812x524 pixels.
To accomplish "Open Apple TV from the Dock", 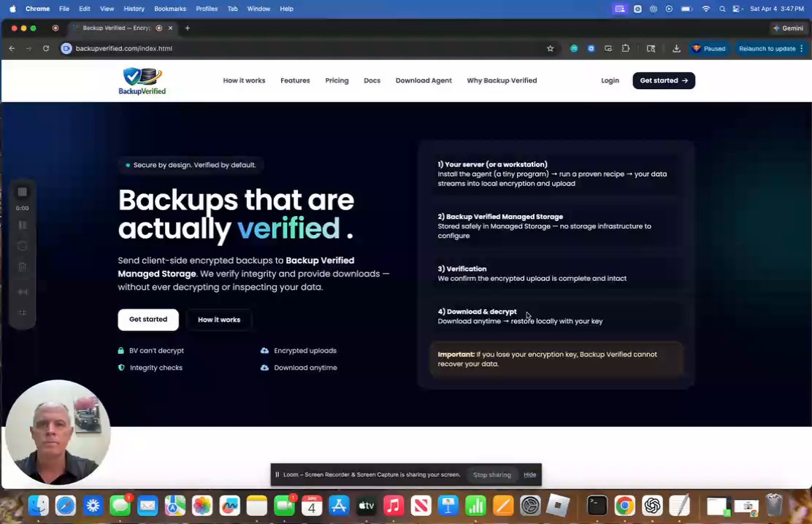I will click(367, 505).
